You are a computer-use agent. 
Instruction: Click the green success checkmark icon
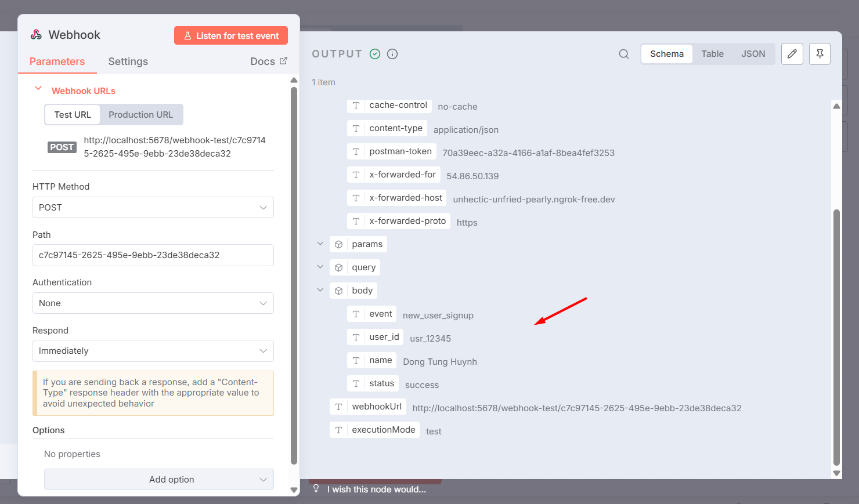375,54
